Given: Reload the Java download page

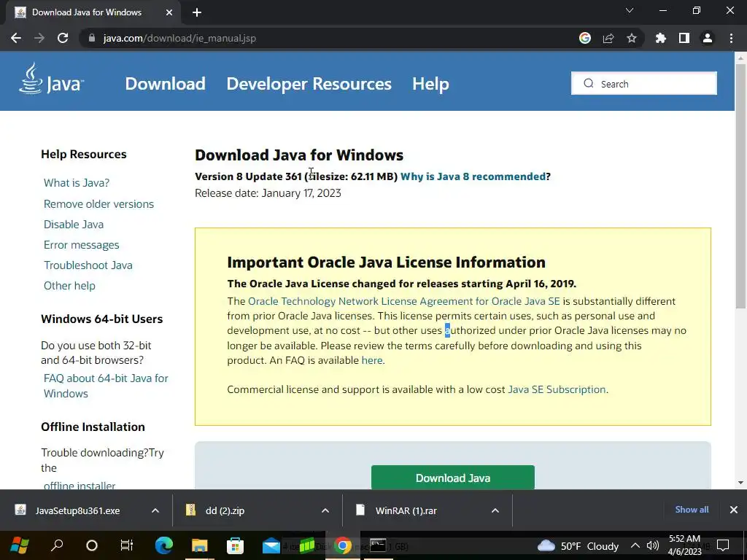Looking at the screenshot, I should [x=63, y=38].
